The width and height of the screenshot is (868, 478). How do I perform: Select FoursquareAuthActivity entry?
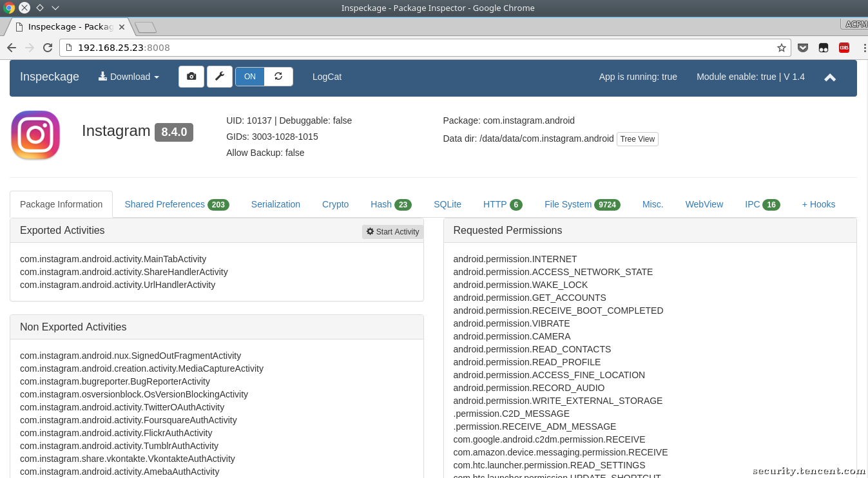click(128, 420)
